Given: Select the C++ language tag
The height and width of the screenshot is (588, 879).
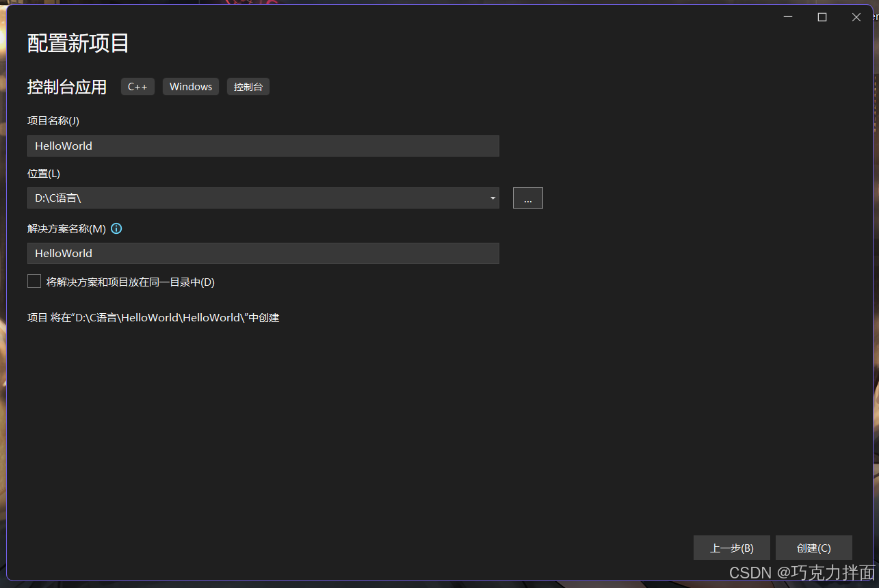Looking at the screenshot, I should tap(137, 86).
